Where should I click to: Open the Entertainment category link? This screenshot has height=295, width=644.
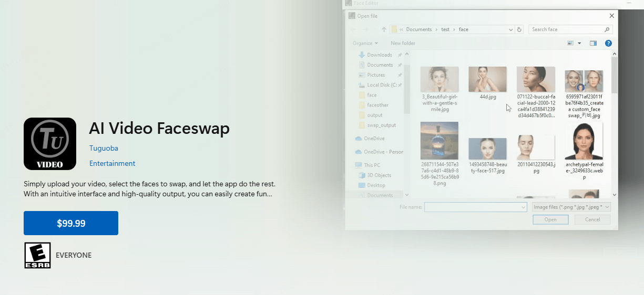click(x=112, y=163)
